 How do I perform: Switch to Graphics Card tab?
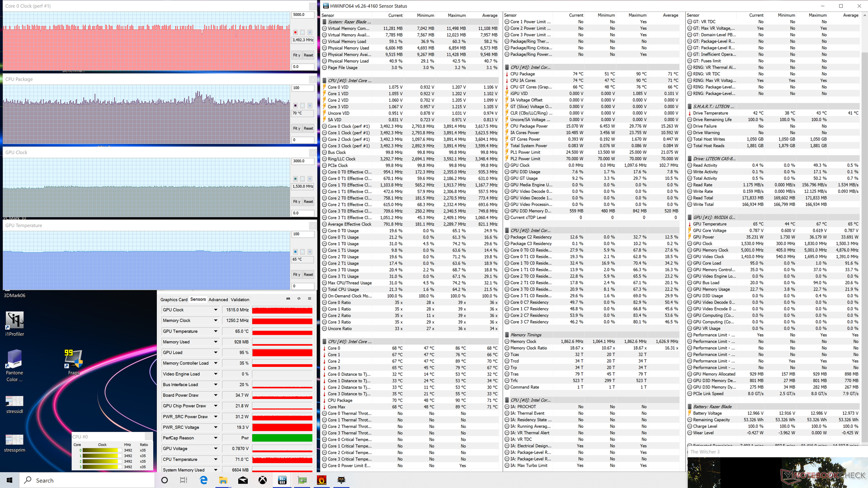pos(174,300)
